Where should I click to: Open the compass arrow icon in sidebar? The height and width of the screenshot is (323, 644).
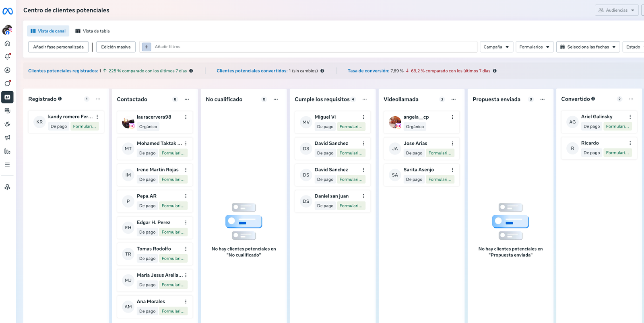click(7, 70)
